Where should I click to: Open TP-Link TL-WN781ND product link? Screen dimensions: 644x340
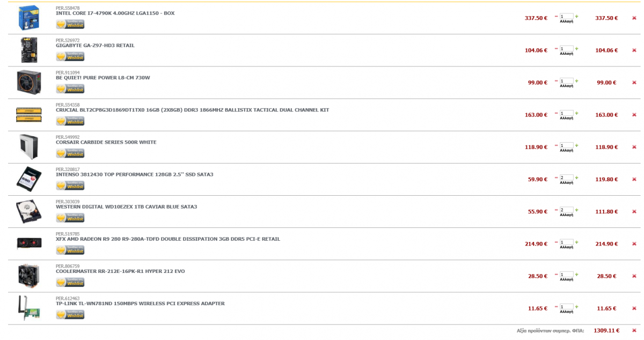coord(140,303)
